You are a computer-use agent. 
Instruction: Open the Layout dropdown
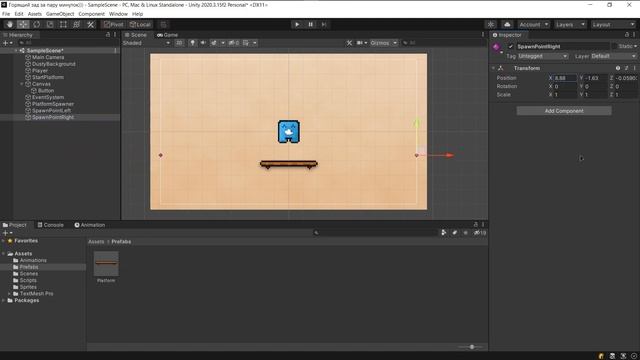613,24
